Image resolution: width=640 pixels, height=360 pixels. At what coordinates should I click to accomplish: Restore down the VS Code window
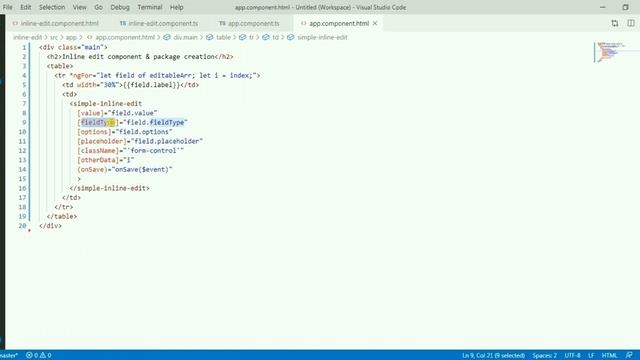coord(625,7)
